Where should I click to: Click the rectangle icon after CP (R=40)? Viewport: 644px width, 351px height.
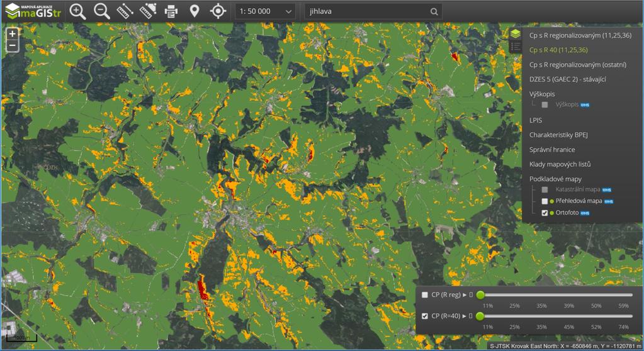[471, 316]
